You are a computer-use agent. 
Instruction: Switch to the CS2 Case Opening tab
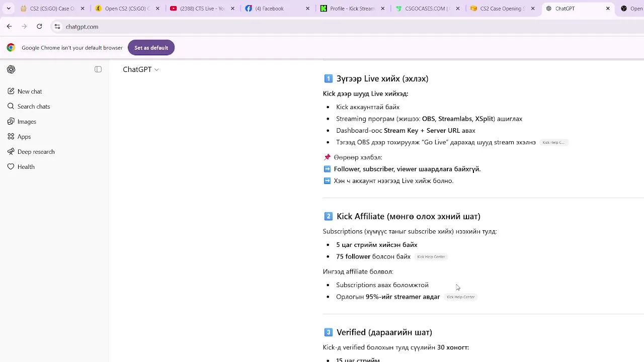[x=502, y=9]
